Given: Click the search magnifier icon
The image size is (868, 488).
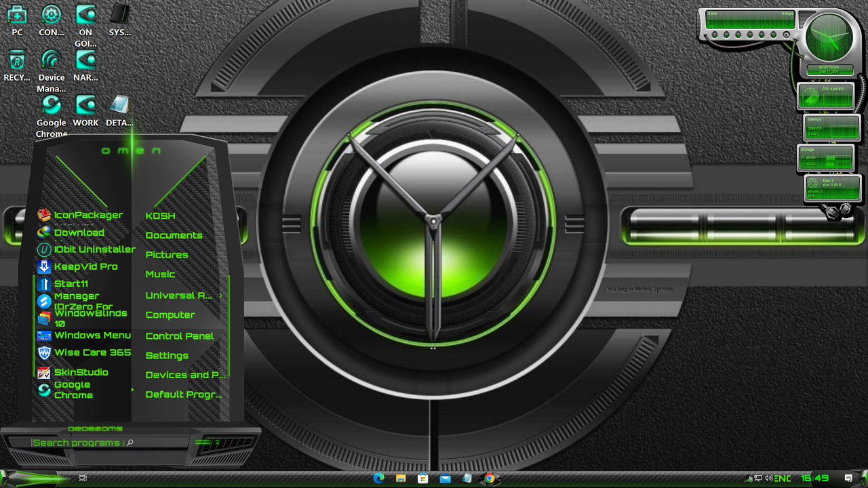Looking at the screenshot, I should coord(130,443).
